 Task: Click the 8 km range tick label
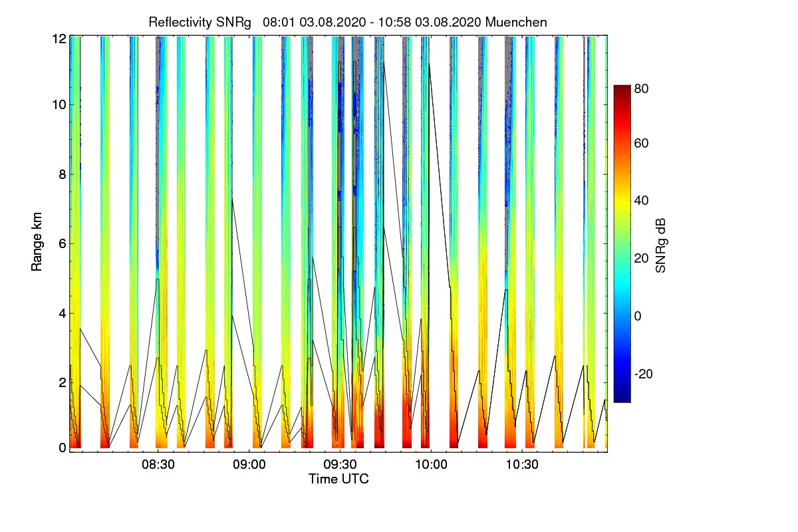61,174
